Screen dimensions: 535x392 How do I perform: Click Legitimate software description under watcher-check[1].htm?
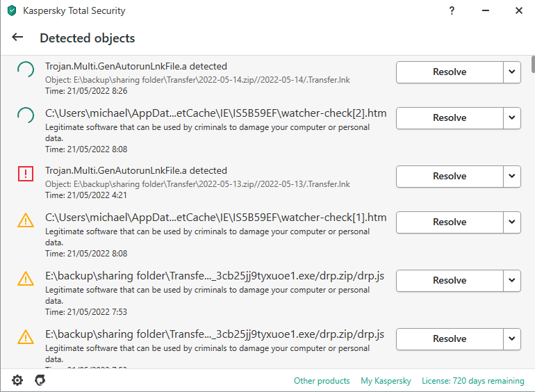coord(207,237)
